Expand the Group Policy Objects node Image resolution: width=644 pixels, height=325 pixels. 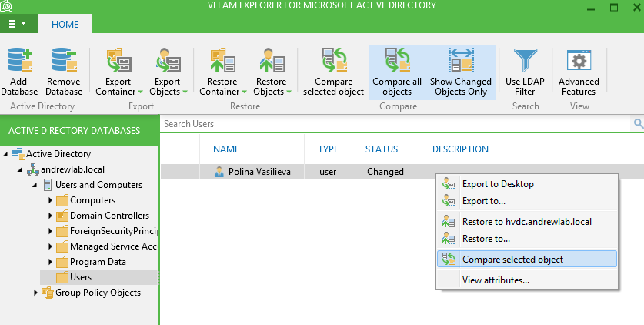click(35, 293)
